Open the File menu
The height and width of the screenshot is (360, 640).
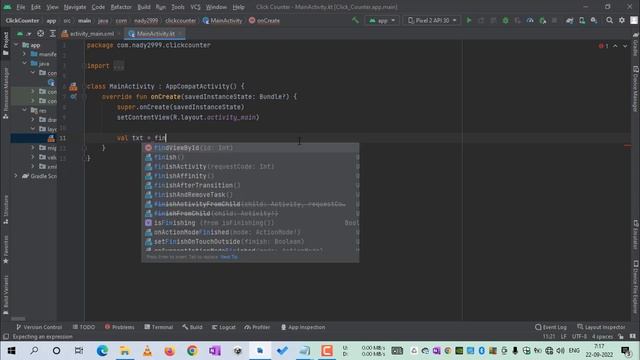pyautogui.click(x=20, y=7)
